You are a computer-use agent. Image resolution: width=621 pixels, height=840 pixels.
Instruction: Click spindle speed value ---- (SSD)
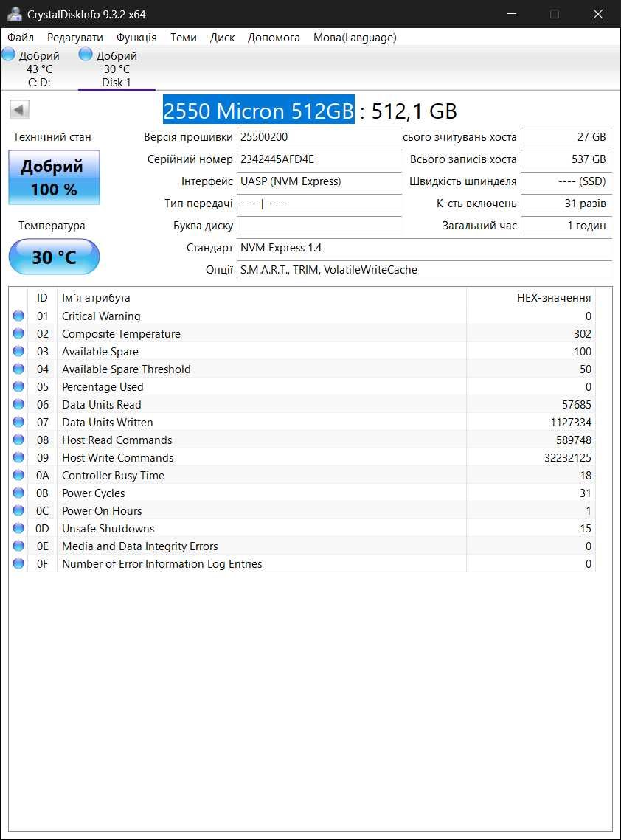[x=566, y=181]
